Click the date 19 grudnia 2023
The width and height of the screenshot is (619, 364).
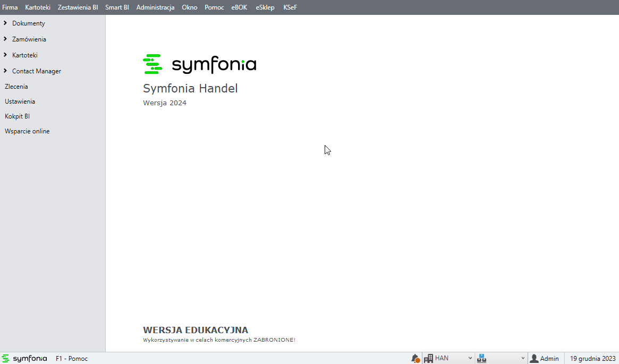click(592, 359)
